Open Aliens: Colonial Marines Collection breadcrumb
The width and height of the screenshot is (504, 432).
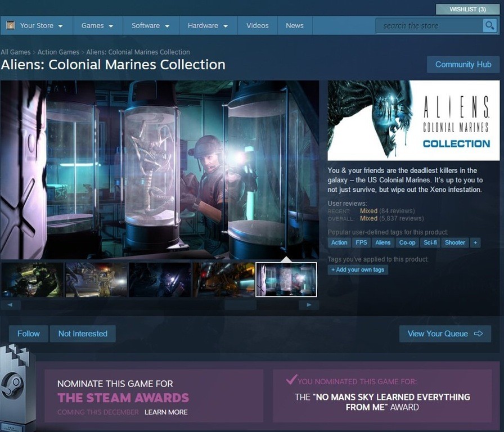pyautogui.click(x=138, y=52)
